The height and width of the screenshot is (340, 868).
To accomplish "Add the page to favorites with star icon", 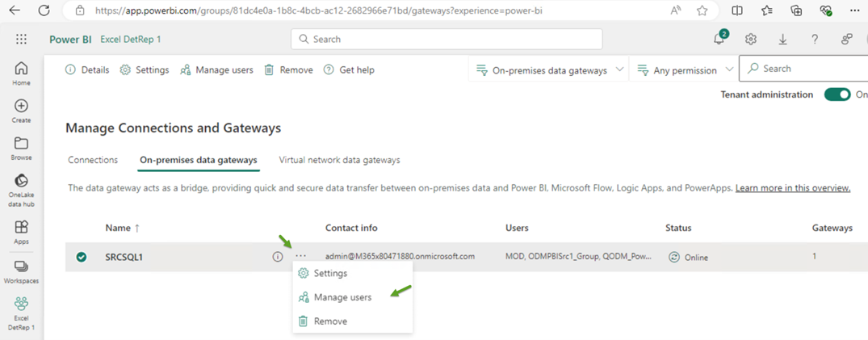I will click(x=702, y=10).
